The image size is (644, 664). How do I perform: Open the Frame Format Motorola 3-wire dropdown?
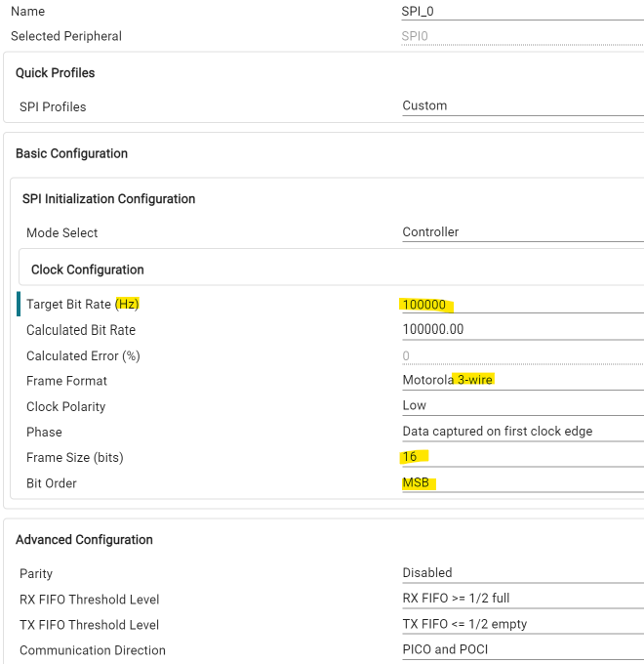pyautogui.click(x=523, y=380)
